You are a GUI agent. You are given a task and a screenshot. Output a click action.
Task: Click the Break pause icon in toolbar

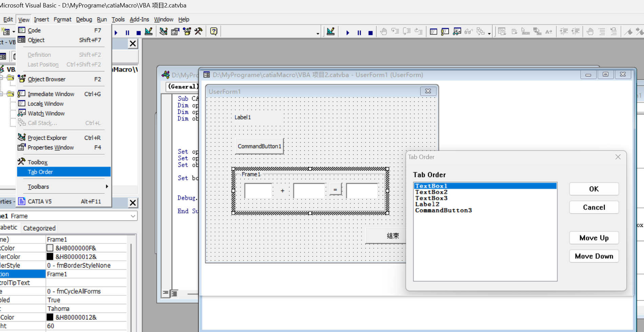pyautogui.click(x=127, y=33)
